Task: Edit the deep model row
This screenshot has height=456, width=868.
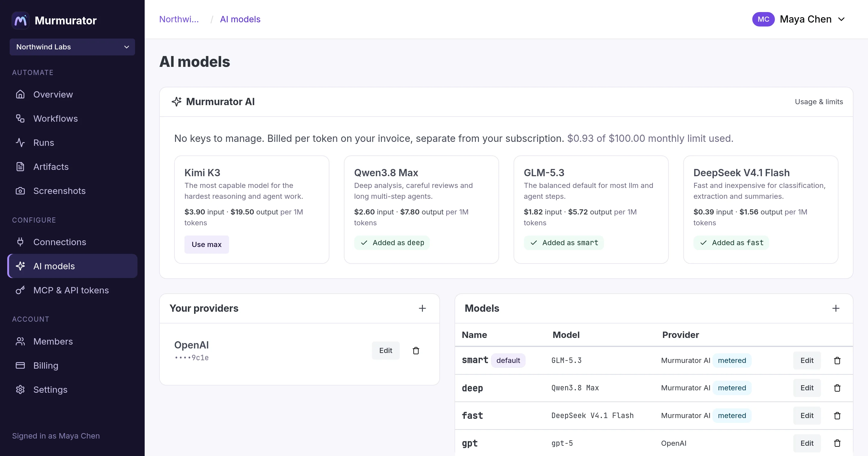Action: coord(807,388)
